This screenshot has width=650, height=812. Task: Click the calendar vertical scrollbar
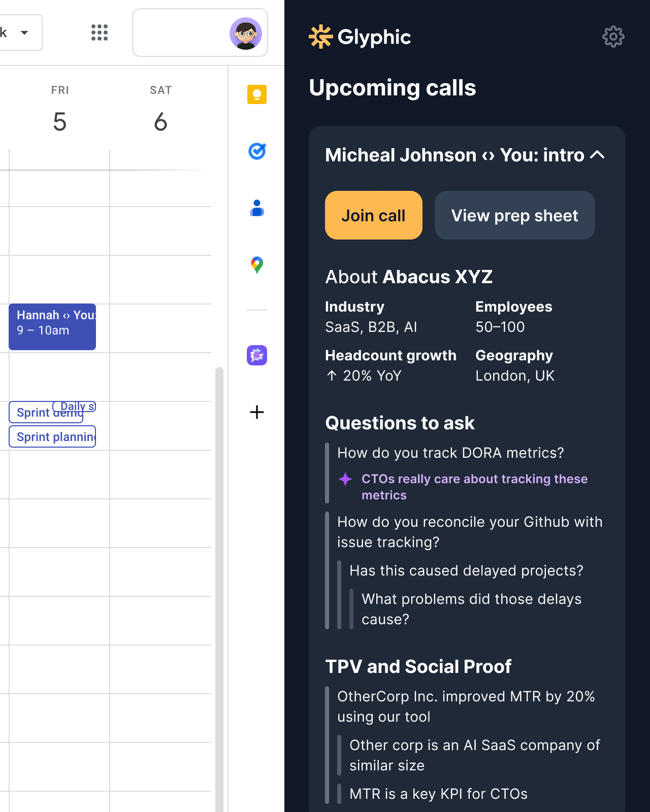click(219, 558)
